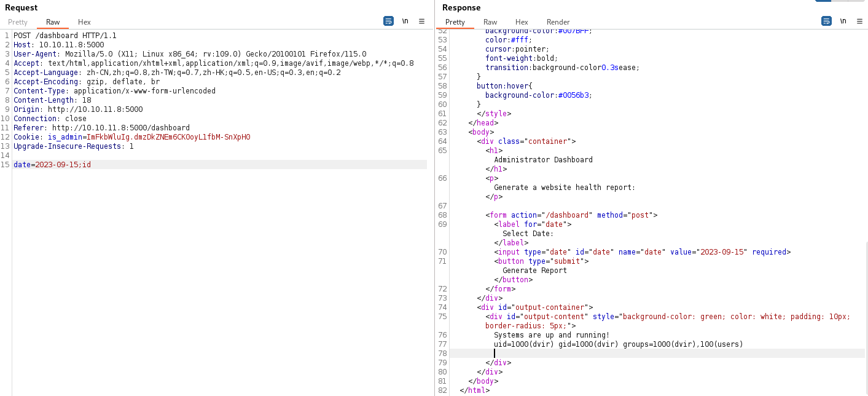Screen dimensions: 868x396
Task: Click the 'Origin: http://10.10.11.8:5000' line
Action: click(x=78, y=109)
